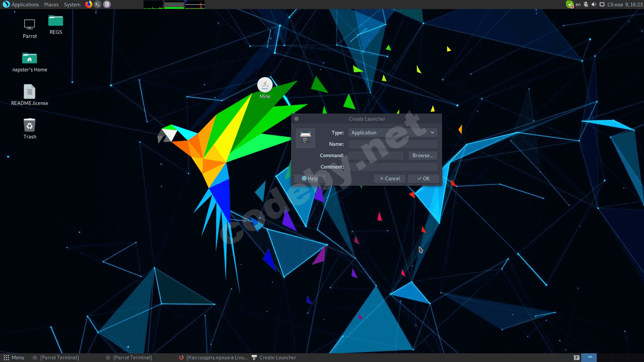Launch the terminal from the top panel
The height and width of the screenshot is (362, 644).
click(97, 4)
